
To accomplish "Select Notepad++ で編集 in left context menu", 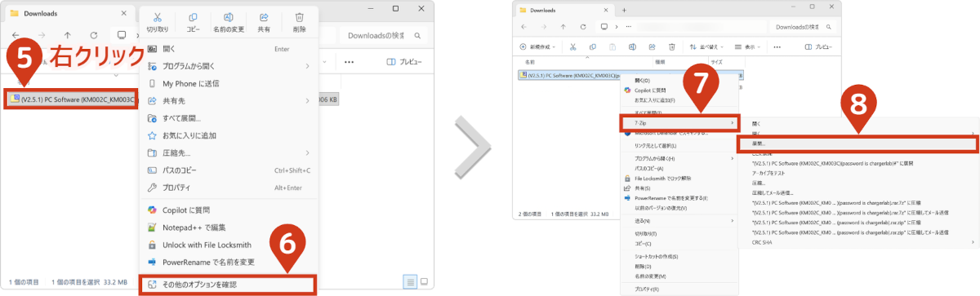I will coord(228,227).
